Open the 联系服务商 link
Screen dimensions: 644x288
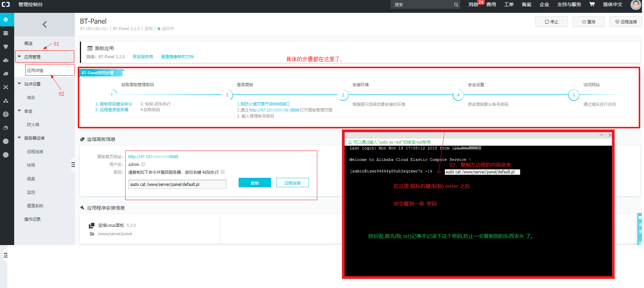click(x=143, y=57)
